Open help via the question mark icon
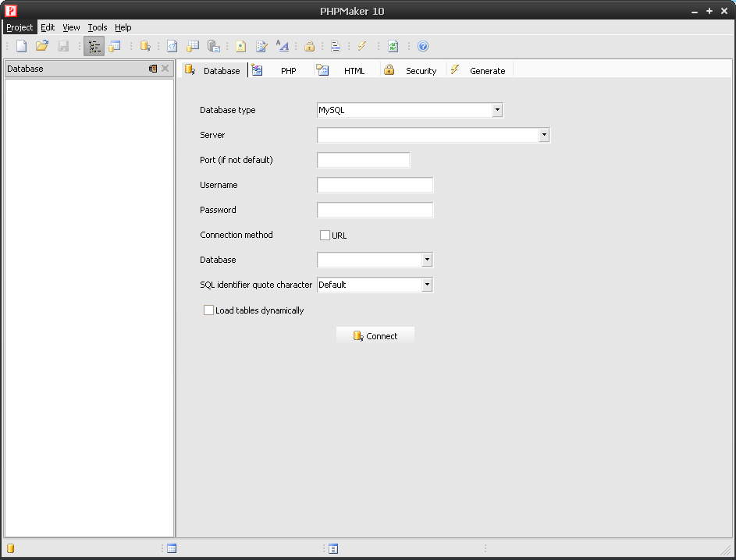Image resolution: width=736 pixels, height=560 pixels. point(423,46)
